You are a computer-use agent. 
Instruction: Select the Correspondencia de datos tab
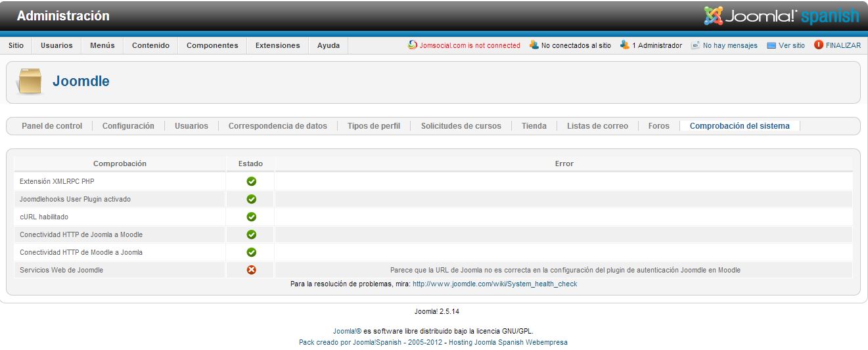(277, 126)
